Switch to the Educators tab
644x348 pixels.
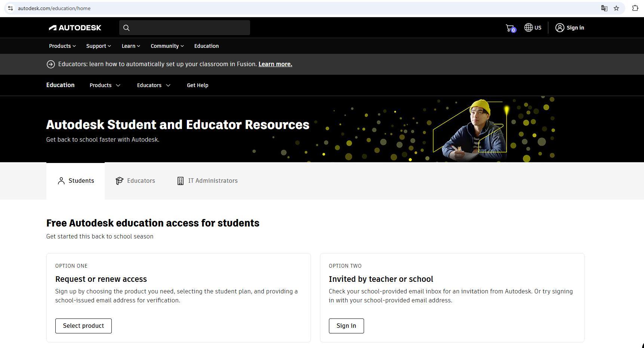point(135,181)
